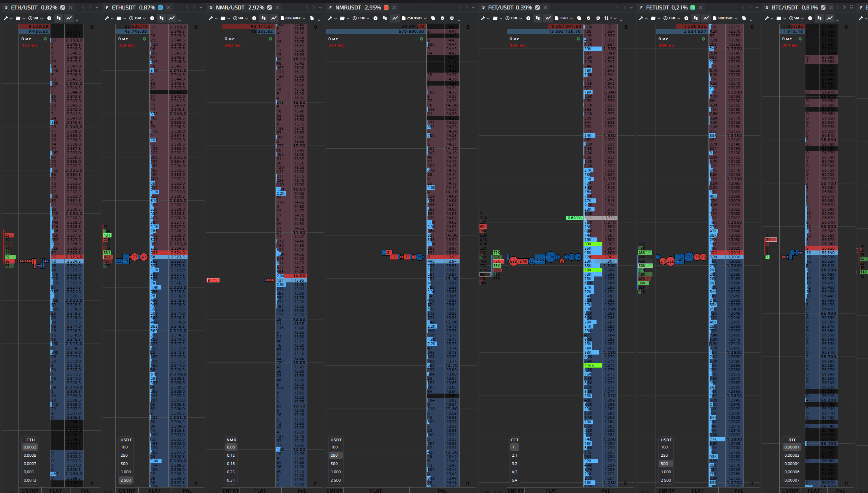Image resolution: width=868 pixels, height=493 pixels.
Task: Click price level 1,311 in FET/USDT order book
Action: 610,218
